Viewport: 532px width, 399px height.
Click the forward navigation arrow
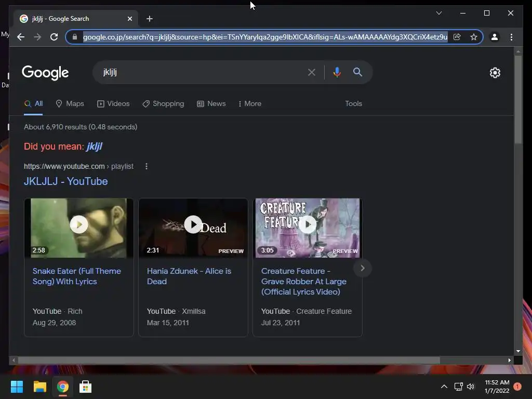(x=37, y=37)
